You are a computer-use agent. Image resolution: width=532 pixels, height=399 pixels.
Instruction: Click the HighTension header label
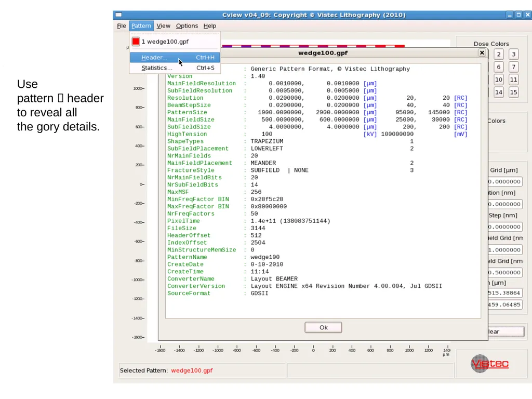187,134
